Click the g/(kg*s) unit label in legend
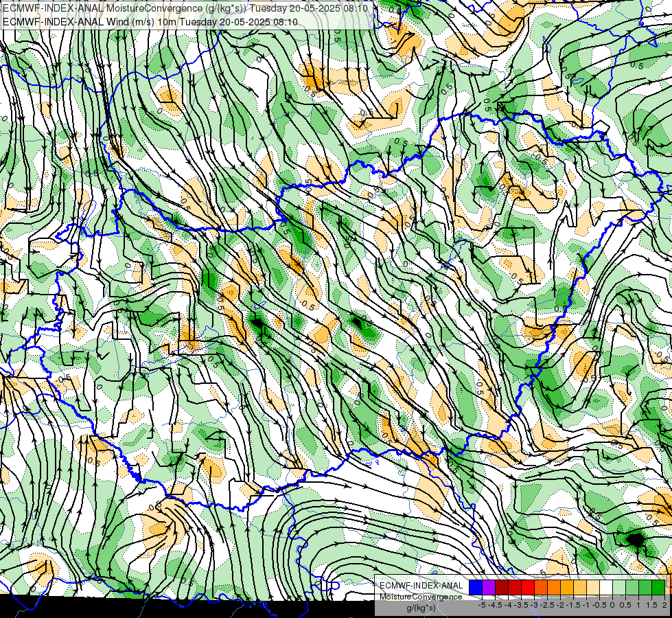 click(421, 608)
